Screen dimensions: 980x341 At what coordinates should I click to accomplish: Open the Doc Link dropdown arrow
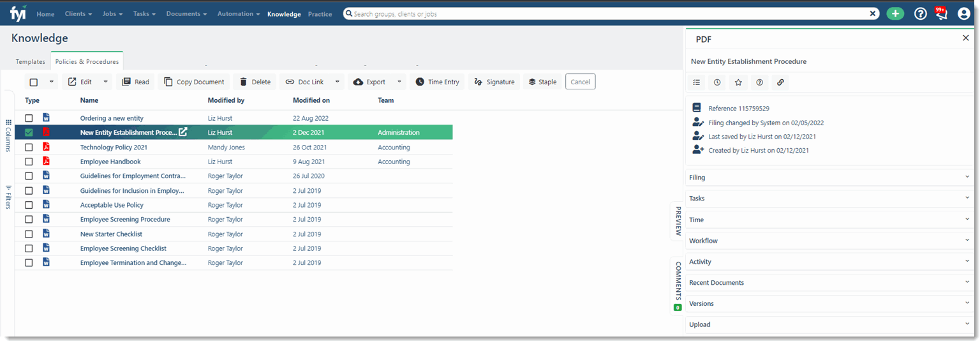tap(337, 82)
